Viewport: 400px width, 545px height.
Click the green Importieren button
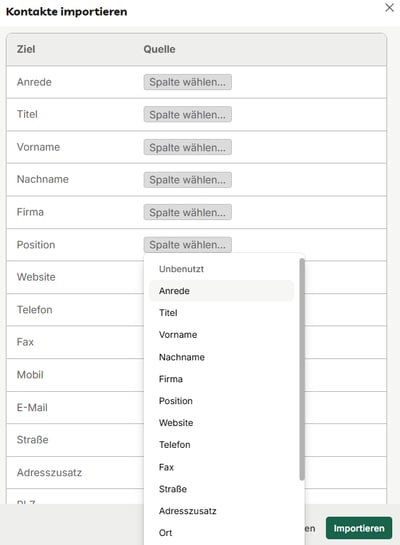[x=359, y=528]
